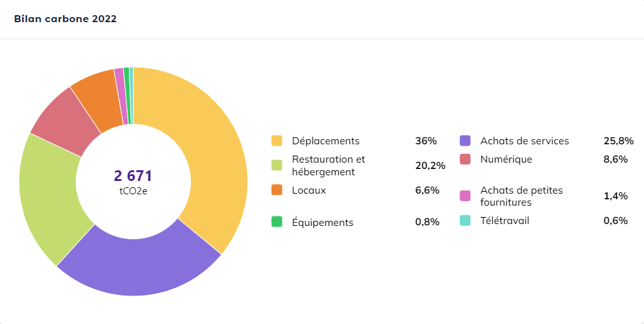
Task: Click the pink Achats de petites fournitures swatch
Action: click(465, 196)
